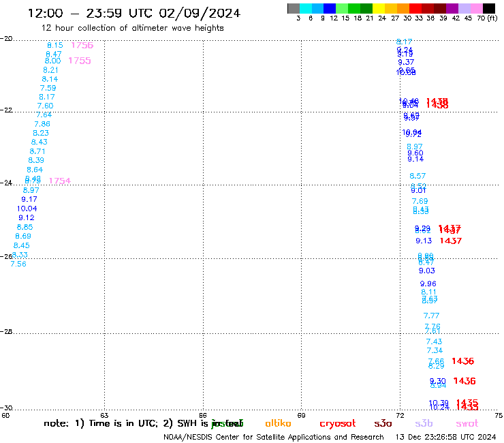
Task: Click the wave height value '9.96'
Action: [428, 284]
